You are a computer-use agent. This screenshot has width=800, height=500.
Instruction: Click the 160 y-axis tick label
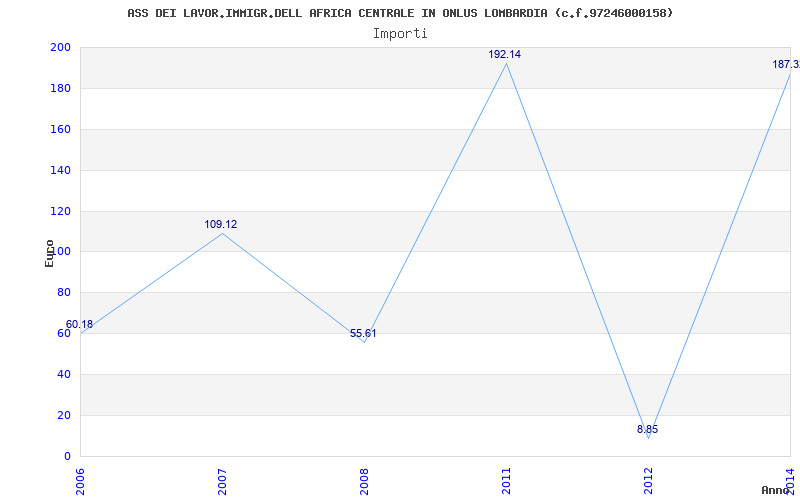[60, 130]
